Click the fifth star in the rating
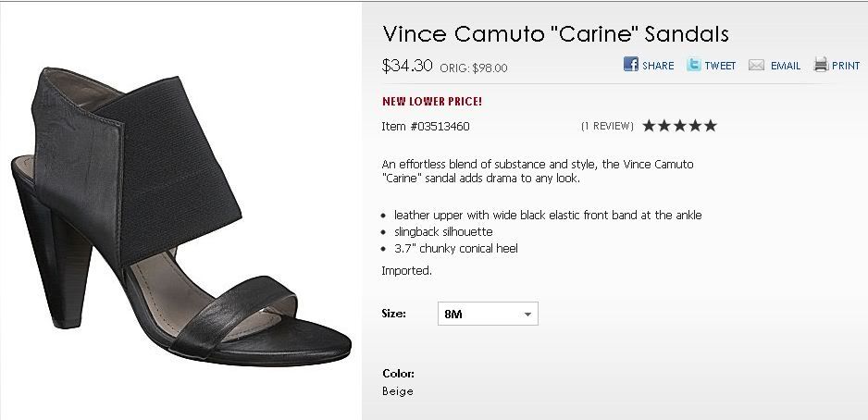The image size is (868, 420). pyautogui.click(x=710, y=126)
